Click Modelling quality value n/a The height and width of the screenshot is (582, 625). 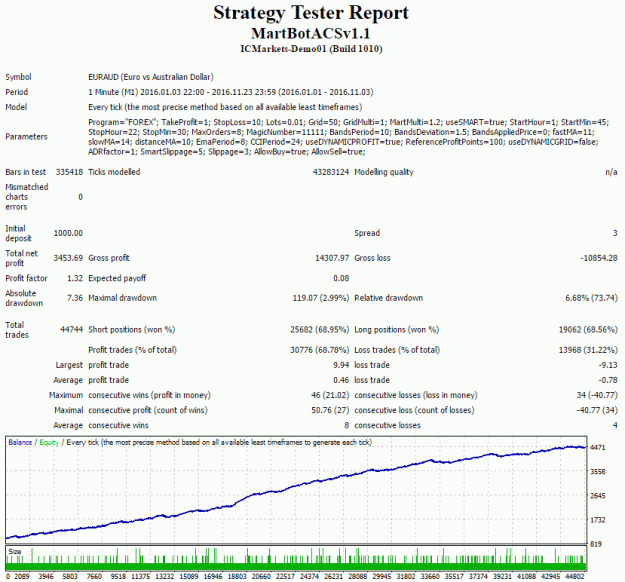(x=611, y=172)
